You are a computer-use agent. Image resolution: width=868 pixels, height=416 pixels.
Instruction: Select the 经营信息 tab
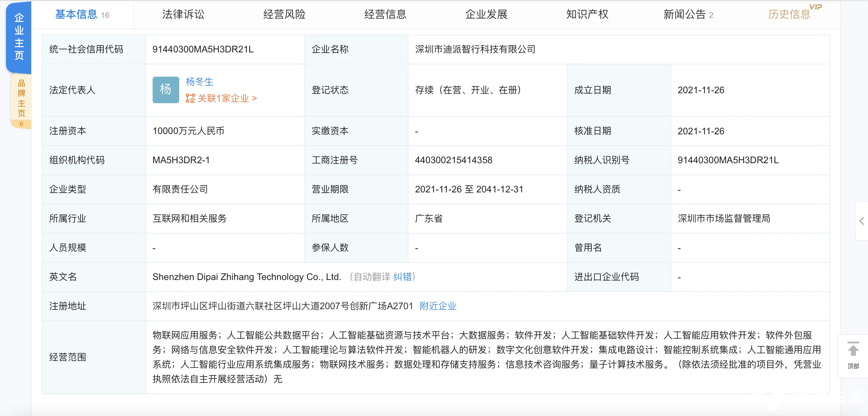(386, 15)
